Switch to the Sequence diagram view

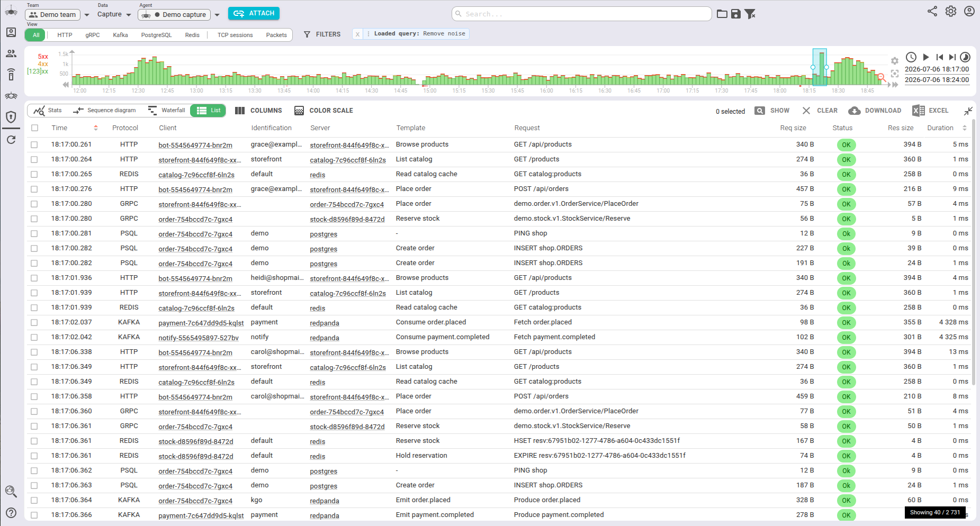pyautogui.click(x=105, y=110)
